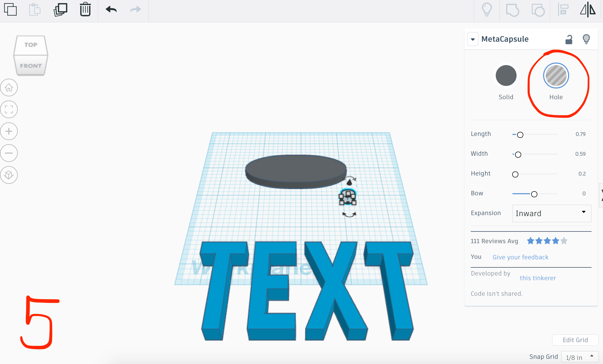Click the Bow slider handle
This screenshot has height=364, width=603.
pyautogui.click(x=534, y=194)
